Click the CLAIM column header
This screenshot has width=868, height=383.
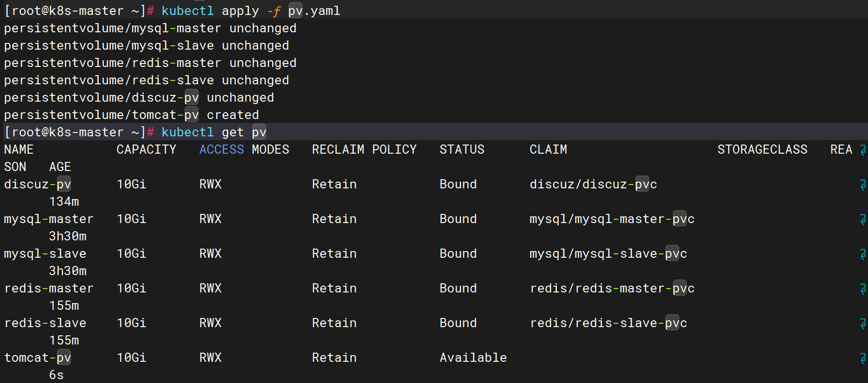point(548,149)
